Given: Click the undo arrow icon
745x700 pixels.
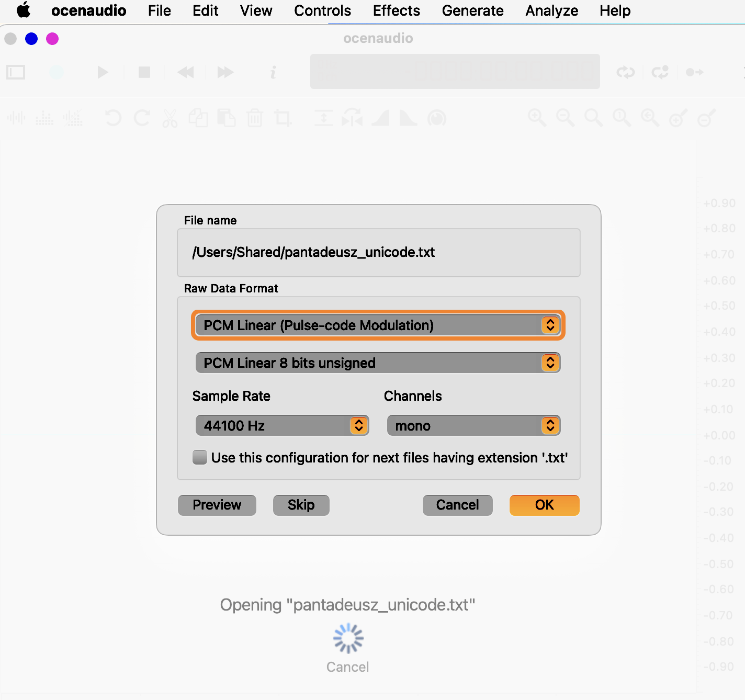Looking at the screenshot, I should tap(113, 118).
